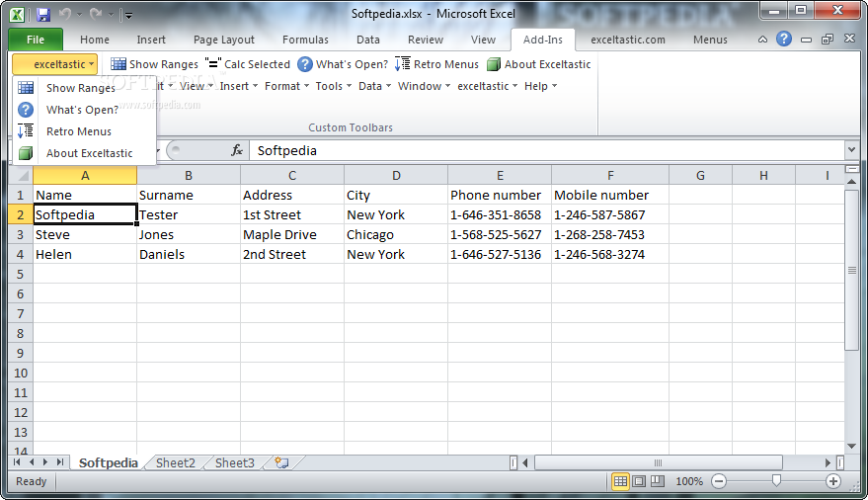Switch to exceltastic.com ribbon tab

(628, 40)
